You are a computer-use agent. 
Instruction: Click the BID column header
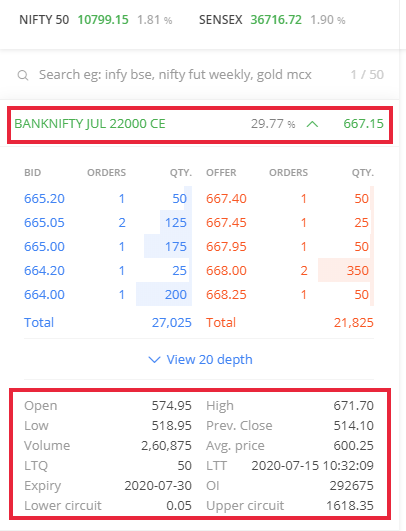click(x=33, y=173)
